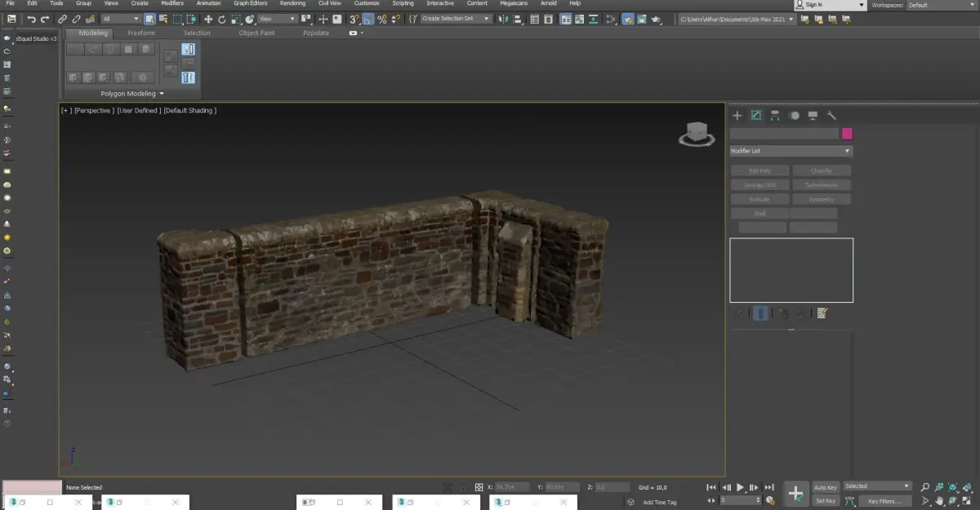The height and width of the screenshot is (510, 980).
Task: Switch to the Freeform ribbon tab
Action: click(141, 33)
